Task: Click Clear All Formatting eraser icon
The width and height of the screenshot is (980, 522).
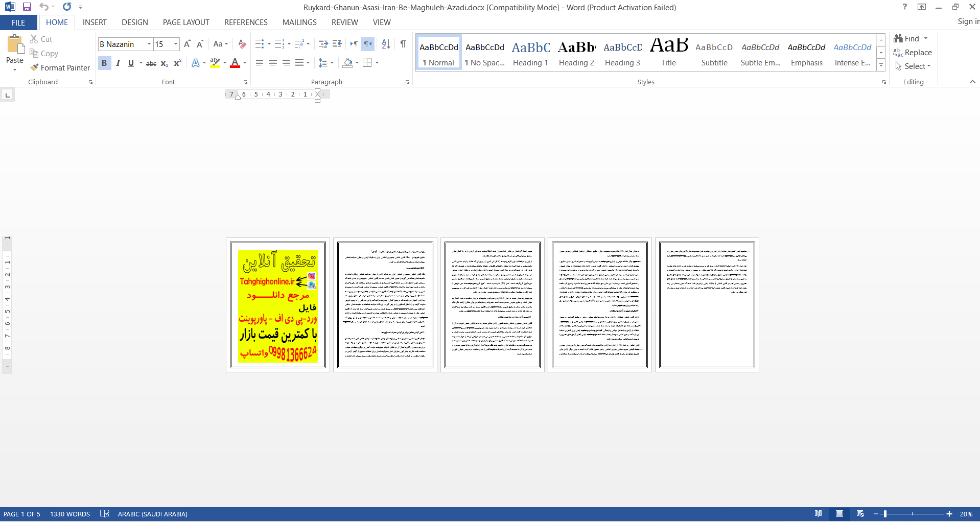Action: point(242,44)
